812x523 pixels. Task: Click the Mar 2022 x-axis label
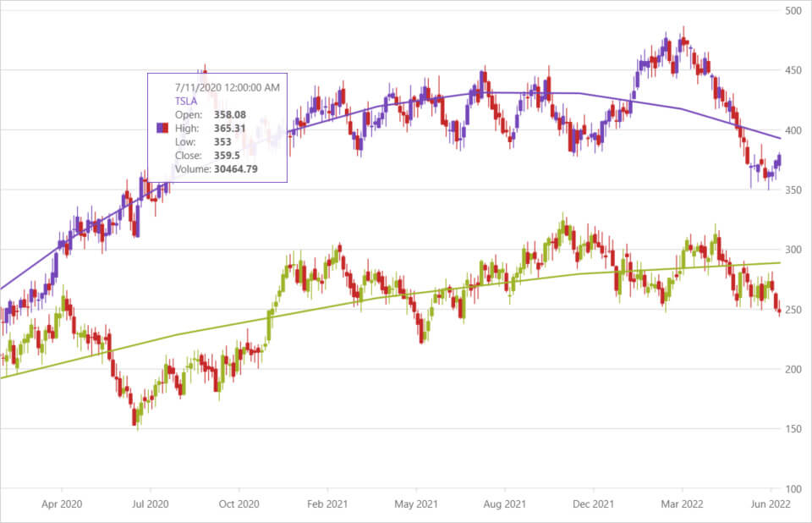point(683,504)
